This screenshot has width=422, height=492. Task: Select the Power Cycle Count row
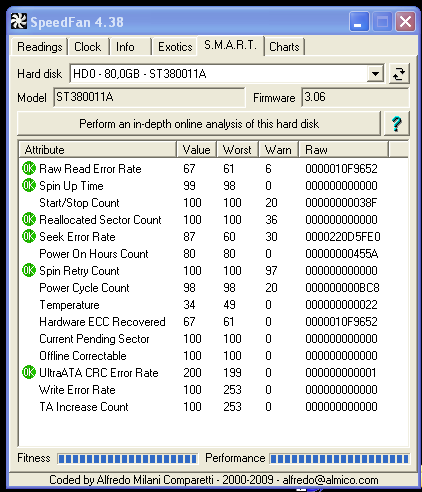(213, 288)
